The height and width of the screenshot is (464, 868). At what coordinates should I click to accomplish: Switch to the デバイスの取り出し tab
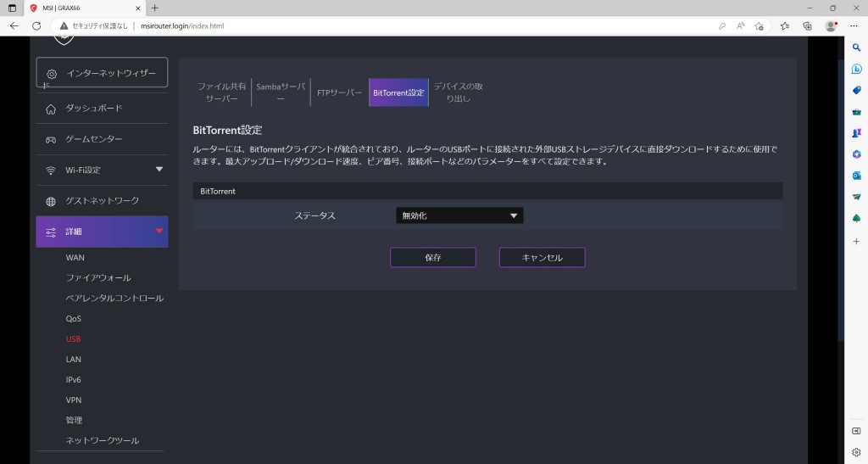pyautogui.click(x=459, y=92)
